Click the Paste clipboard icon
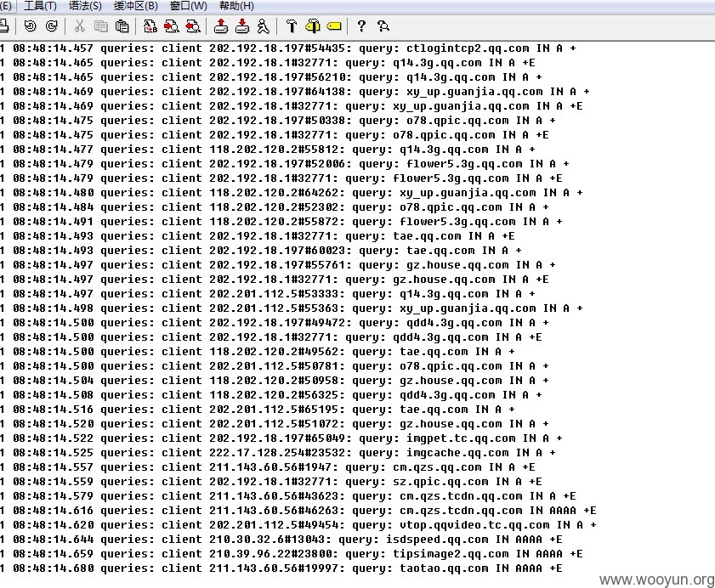 point(122,26)
